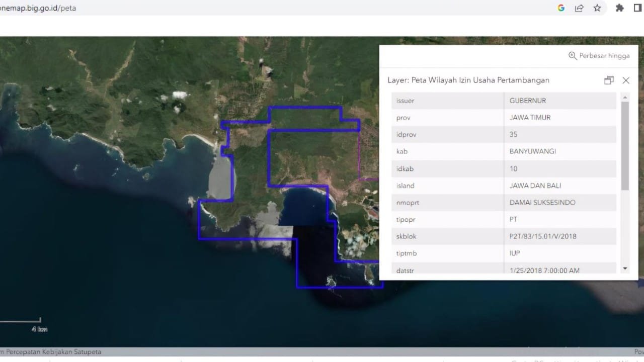Viewport: 644px width, 362px height.
Task: Click the 4 km map scale bar
Action: pos(20,321)
